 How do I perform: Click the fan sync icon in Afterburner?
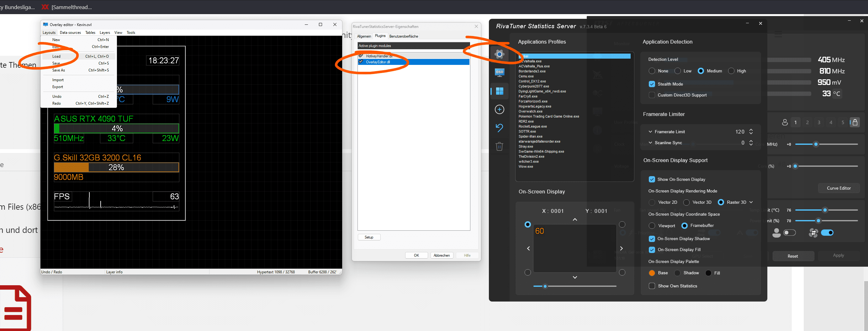click(813, 233)
